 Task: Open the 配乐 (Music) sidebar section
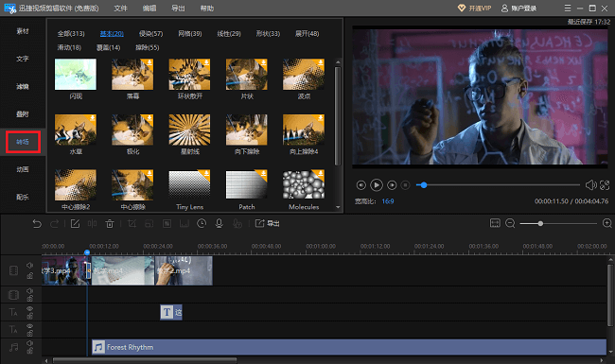click(23, 197)
